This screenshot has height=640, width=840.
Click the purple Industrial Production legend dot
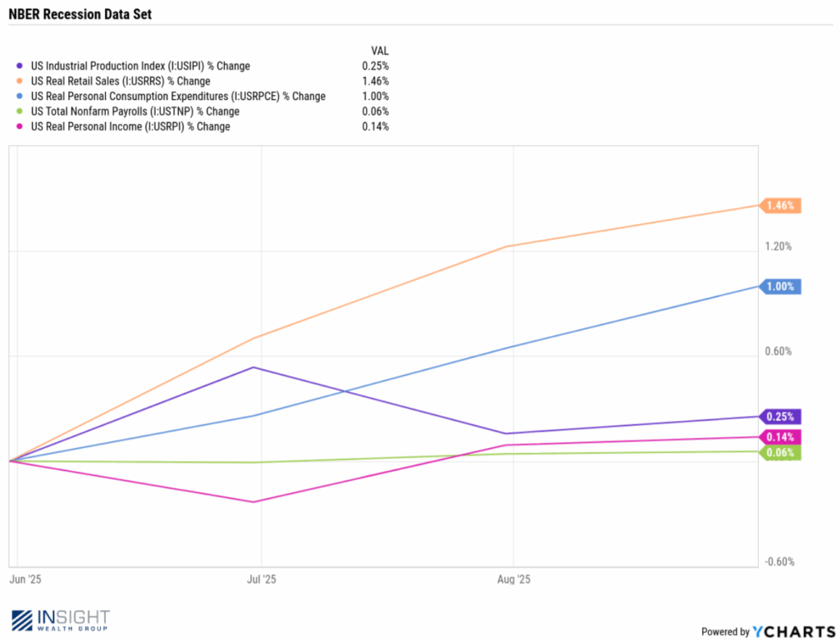[x=20, y=66]
